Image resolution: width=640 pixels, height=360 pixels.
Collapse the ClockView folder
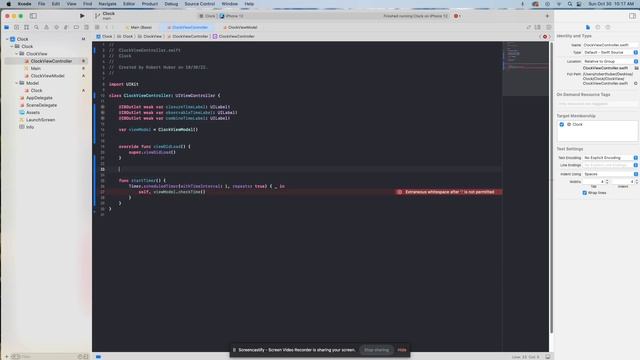point(17,54)
